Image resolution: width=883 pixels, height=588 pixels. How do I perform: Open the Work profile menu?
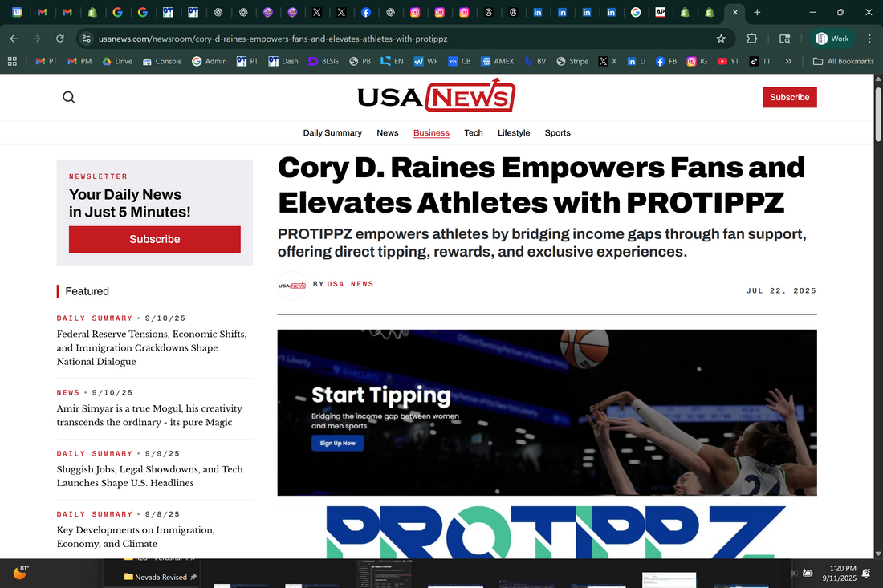(x=832, y=39)
